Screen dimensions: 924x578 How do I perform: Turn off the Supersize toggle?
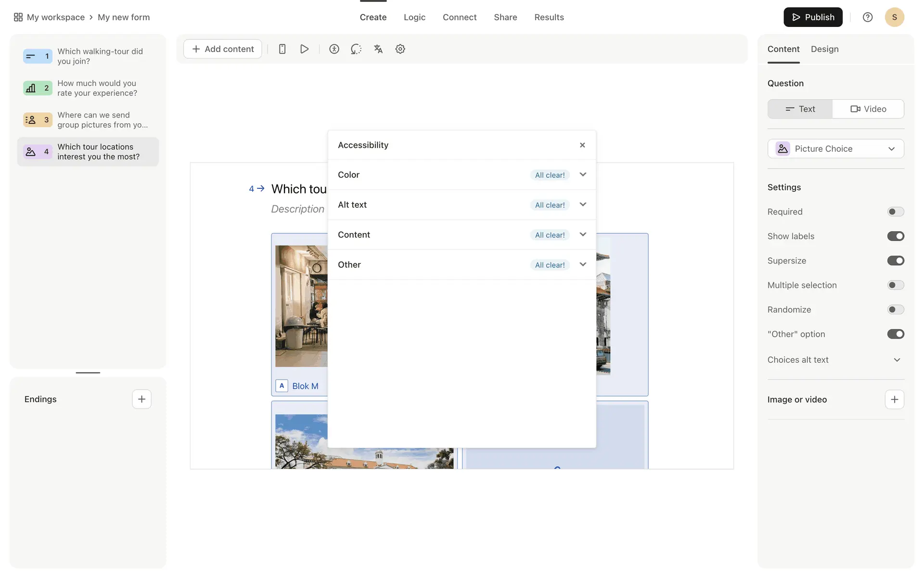(895, 261)
